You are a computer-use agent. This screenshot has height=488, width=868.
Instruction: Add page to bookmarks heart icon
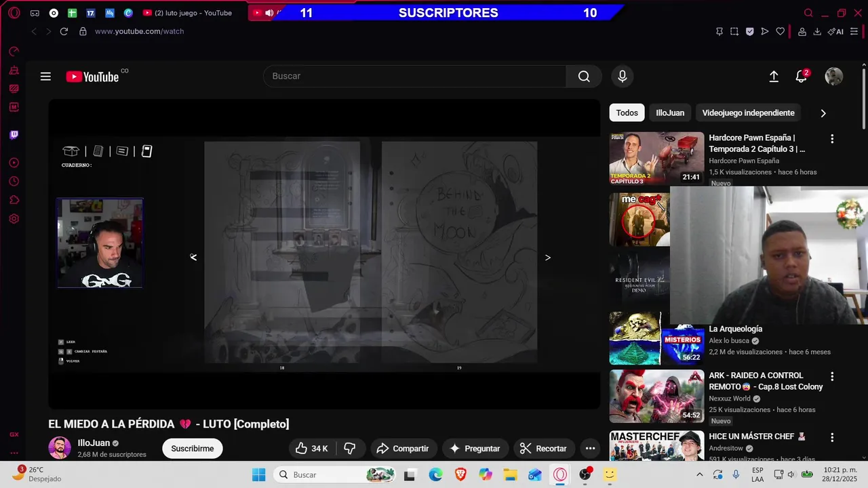click(780, 31)
